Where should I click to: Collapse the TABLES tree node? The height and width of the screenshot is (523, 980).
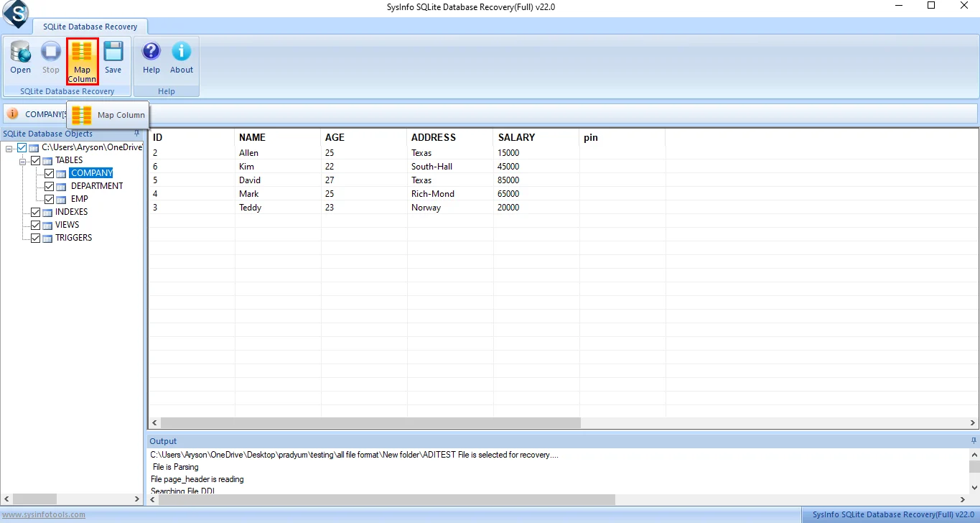coord(22,159)
